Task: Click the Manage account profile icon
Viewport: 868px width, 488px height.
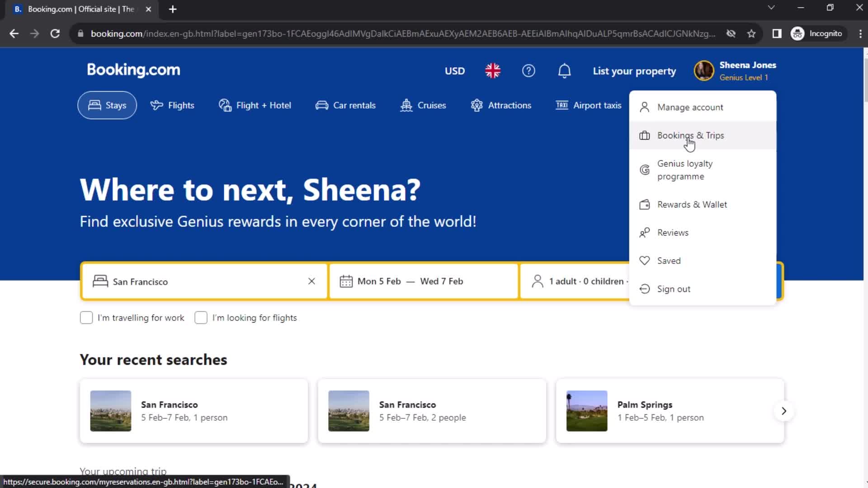Action: 645,107
